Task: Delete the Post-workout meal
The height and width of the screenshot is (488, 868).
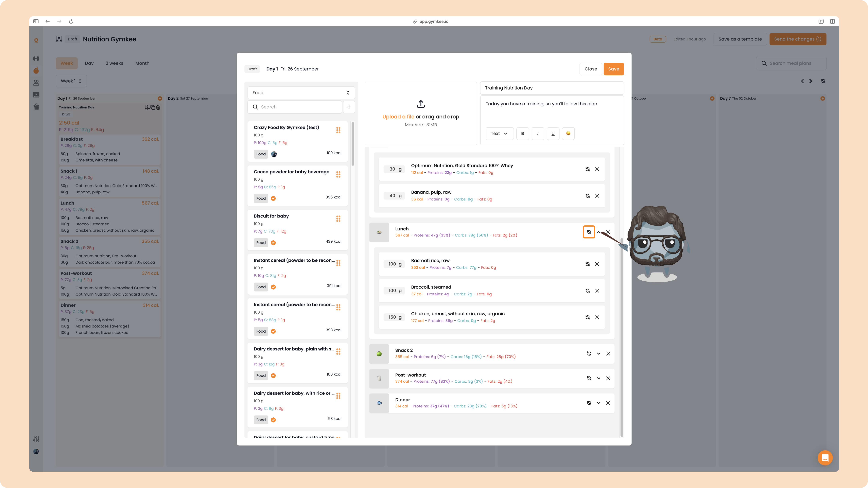Action: tap(608, 378)
